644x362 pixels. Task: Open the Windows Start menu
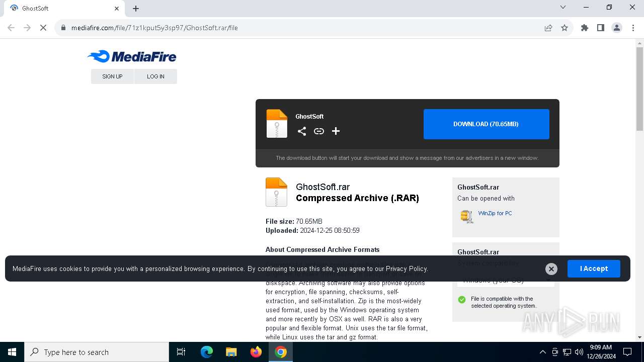pyautogui.click(x=12, y=352)
